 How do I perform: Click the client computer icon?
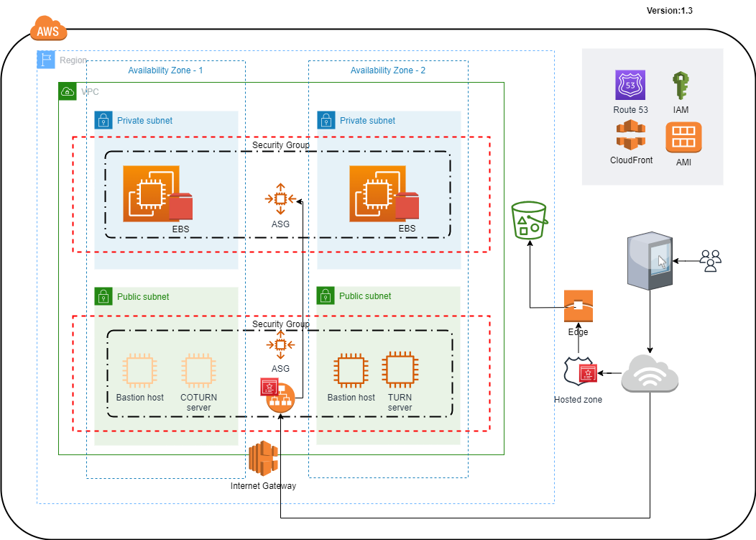650,260
